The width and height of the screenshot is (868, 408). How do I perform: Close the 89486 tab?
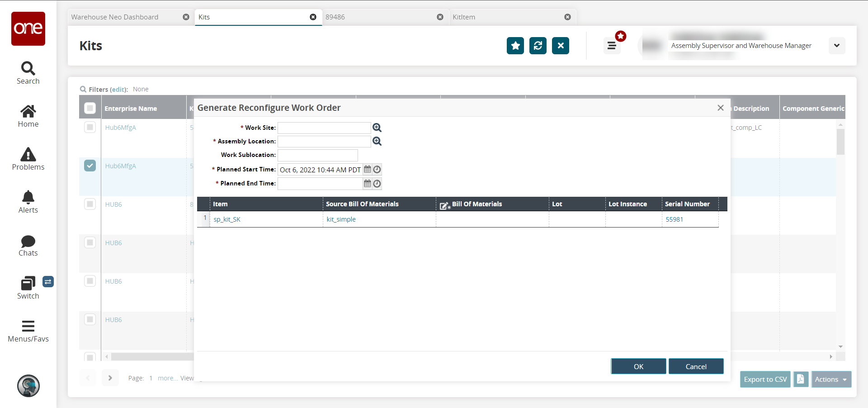[440, 17]
